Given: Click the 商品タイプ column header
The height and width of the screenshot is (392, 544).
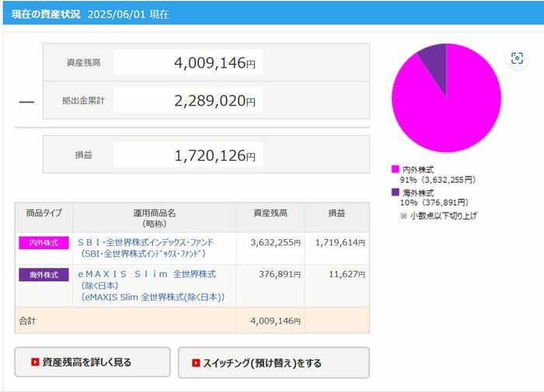Looking at the screenshot, I should click(44, 213).
